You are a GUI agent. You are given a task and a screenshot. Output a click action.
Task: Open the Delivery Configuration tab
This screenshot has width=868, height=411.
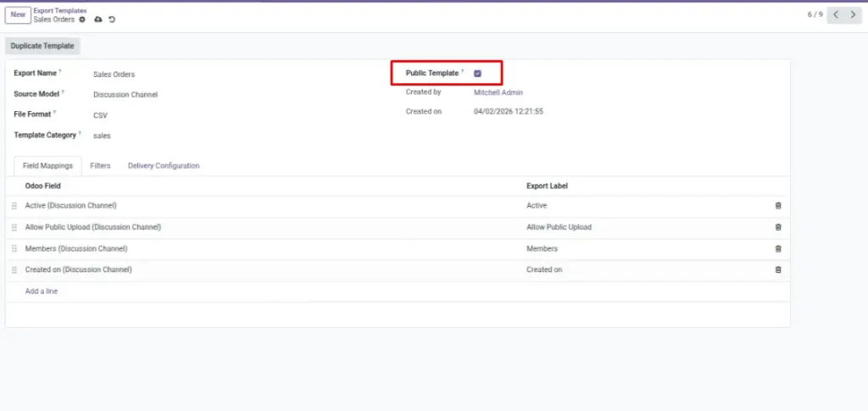(164, 166)
